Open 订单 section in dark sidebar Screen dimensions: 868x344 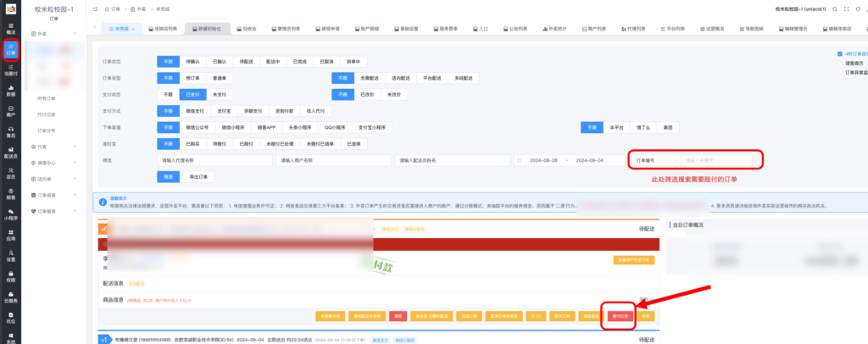[10, 50]
